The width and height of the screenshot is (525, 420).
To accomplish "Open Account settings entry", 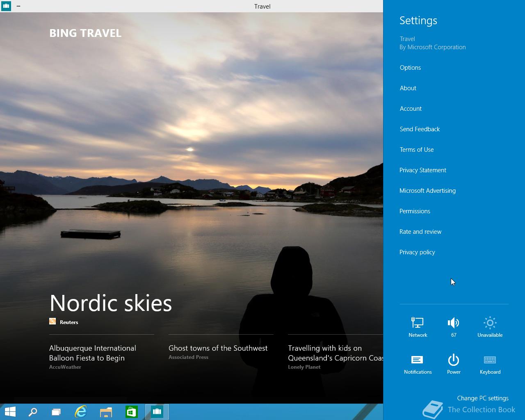I will (x=411, y=109).
